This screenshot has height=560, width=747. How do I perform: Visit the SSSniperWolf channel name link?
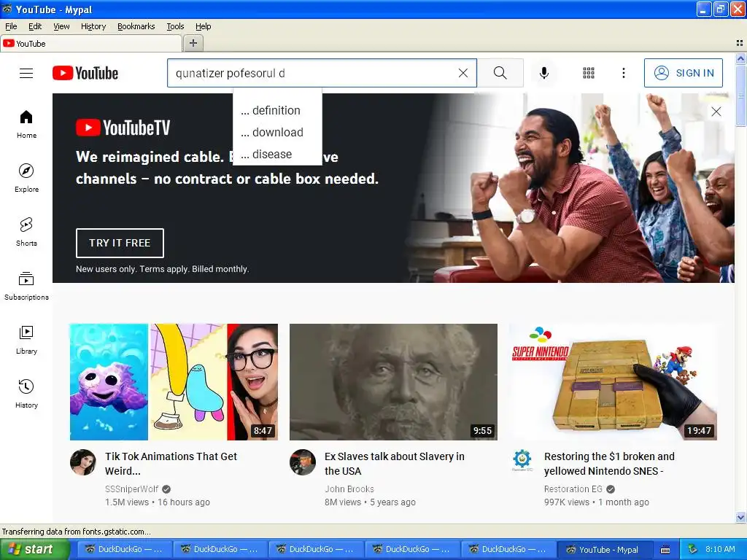click(132, 489)
